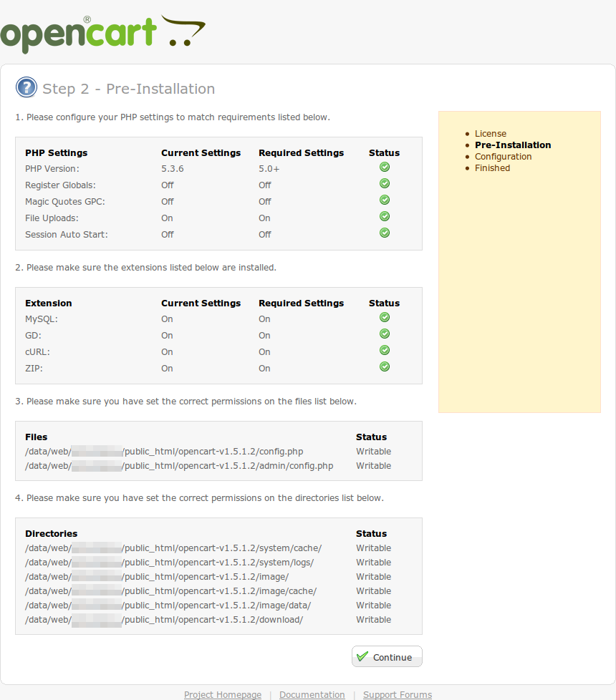This screenshot has width=616, height=700.
Task: Click the green status check for Register Globals
Action: [x=385, y=183]
